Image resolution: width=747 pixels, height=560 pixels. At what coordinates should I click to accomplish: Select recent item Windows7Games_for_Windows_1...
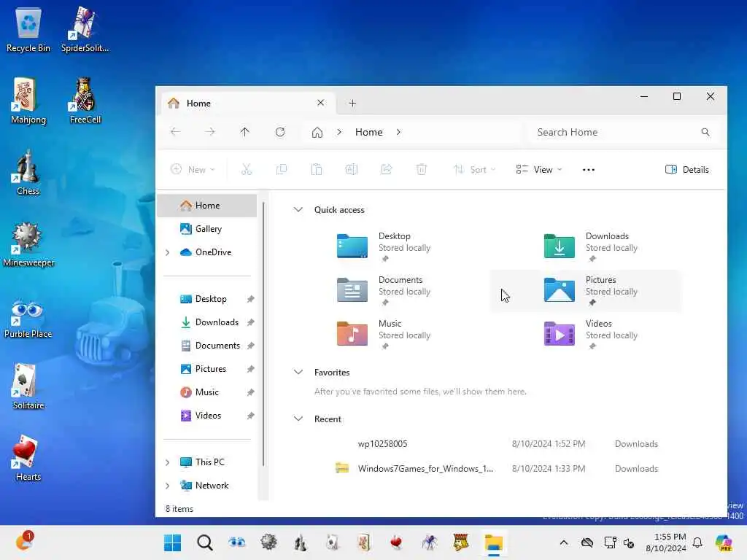[495, 469]
